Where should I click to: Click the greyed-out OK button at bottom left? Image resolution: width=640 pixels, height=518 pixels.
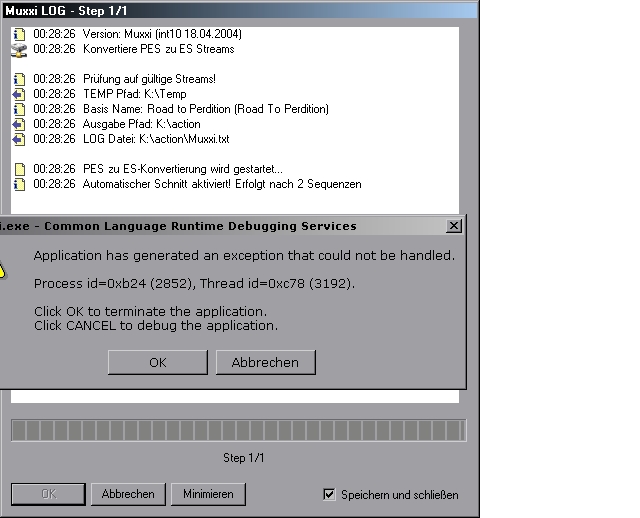[x=48, y=494]
